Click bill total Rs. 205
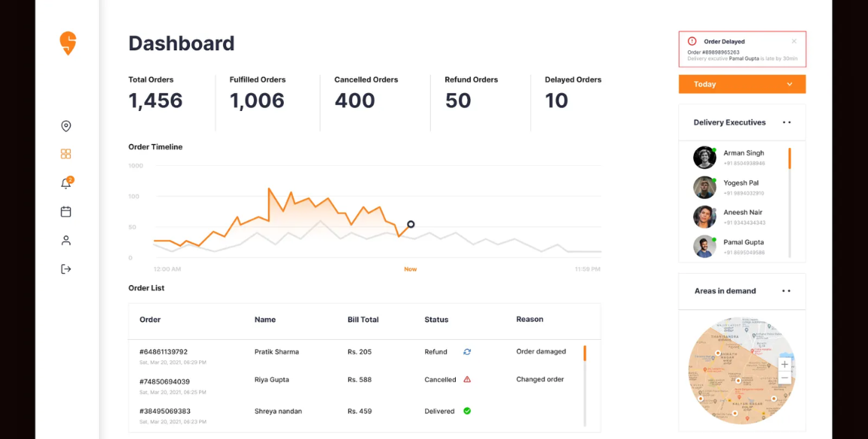 359,351
